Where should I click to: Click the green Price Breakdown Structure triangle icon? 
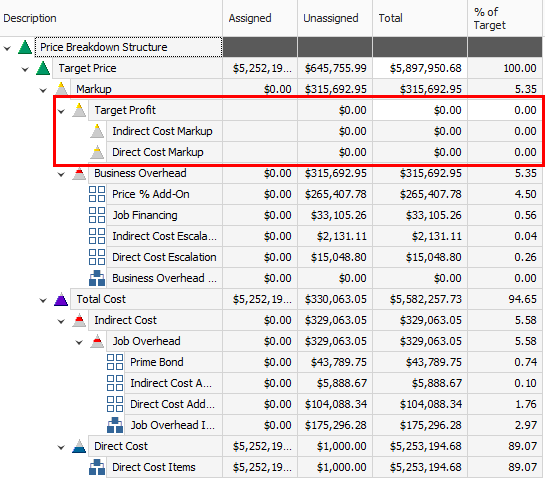[25, 47]
